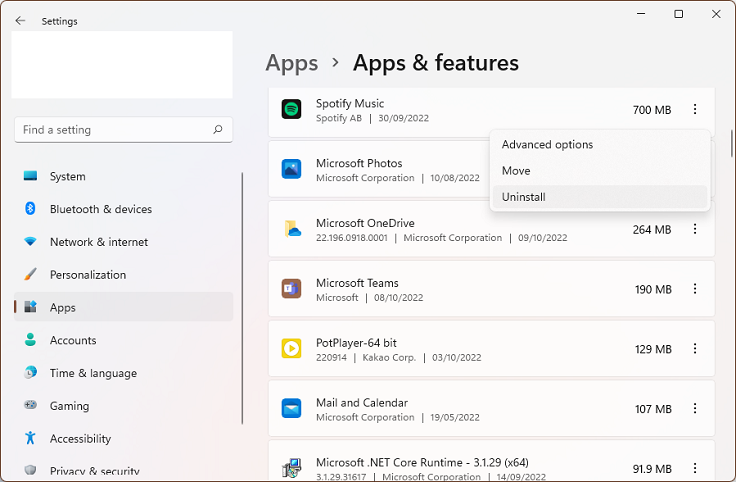Click the Personalization paintbrush icon
Viewport: 736px width, 482px height.
click(31, 274)
